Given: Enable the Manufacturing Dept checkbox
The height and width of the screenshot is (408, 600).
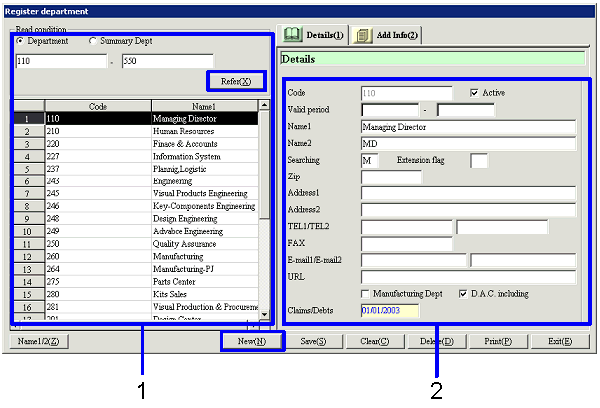Looking at the screenshot, I should 366,293.
